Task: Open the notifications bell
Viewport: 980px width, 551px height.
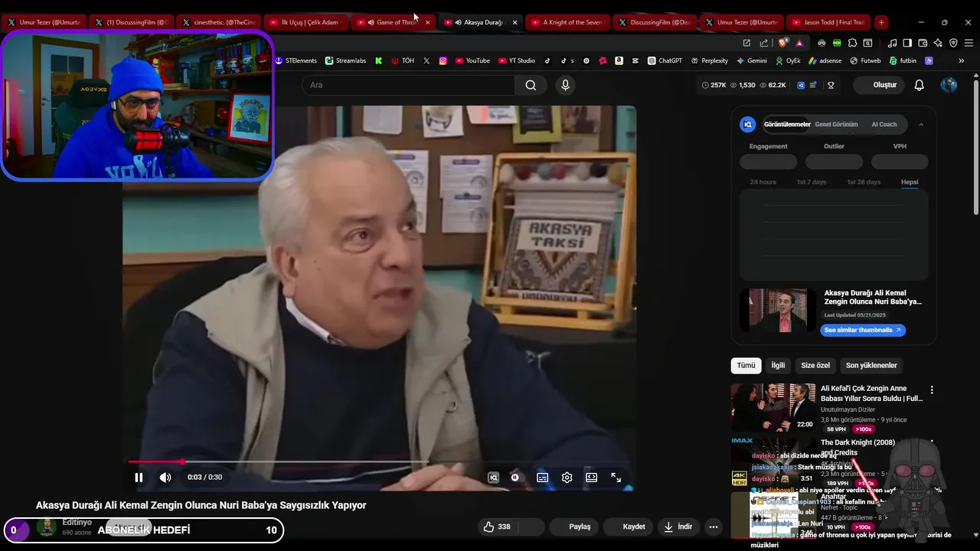Action: [x=919, y=85]
